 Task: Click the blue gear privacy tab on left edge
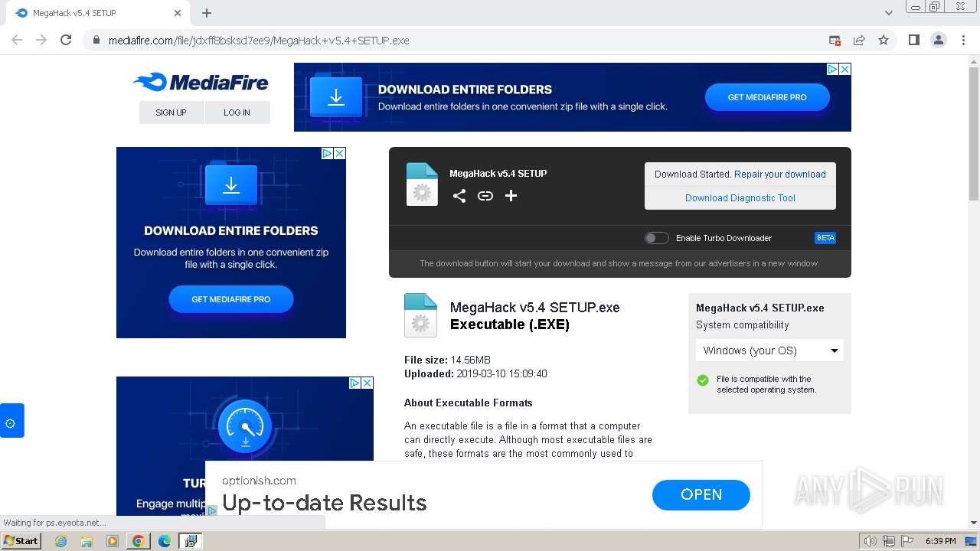11,421
